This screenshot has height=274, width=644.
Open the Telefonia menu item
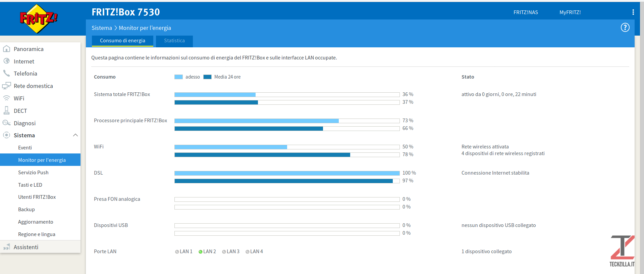[25, 74]
